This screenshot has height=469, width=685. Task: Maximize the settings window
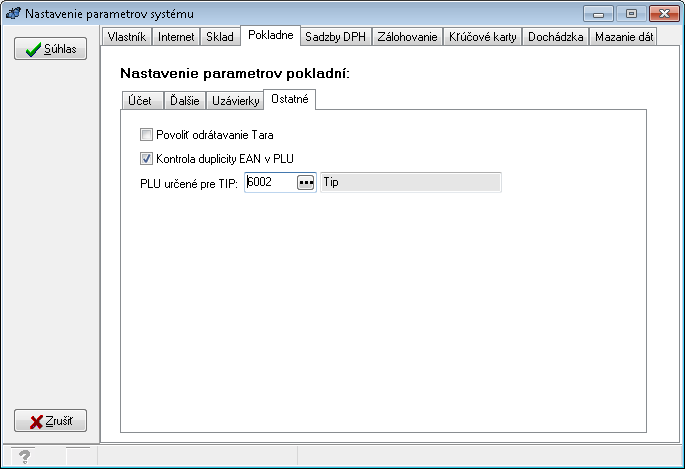tap(631, 14)
